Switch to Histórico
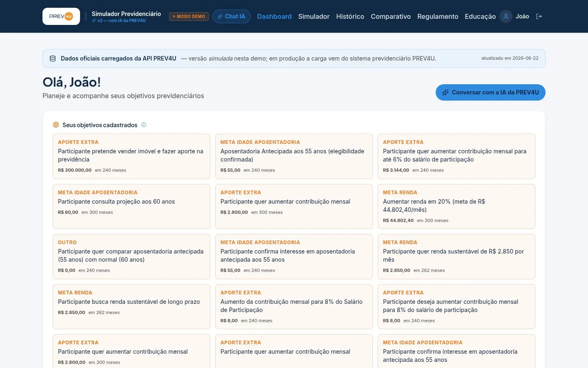Image resolution: width=588 pixels, height=368 pixels. 350,16
